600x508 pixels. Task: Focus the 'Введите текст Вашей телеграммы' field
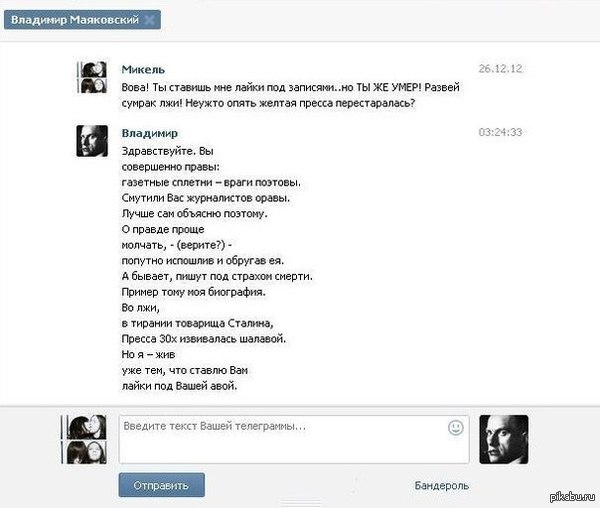pyautogui.click(x=294, y=439)
